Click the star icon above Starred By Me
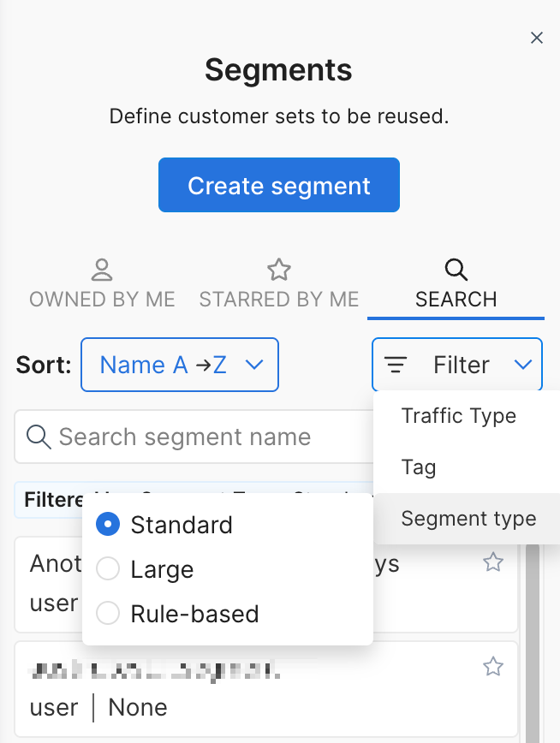This screenshot has height=743, width=560. click(279, 270)
